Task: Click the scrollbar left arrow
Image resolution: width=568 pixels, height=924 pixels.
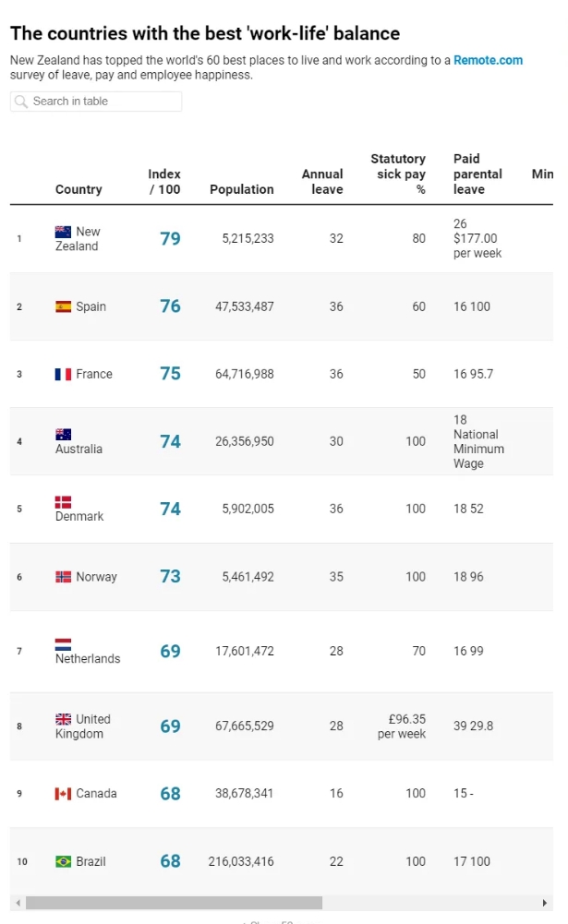Action: [18, 903]
